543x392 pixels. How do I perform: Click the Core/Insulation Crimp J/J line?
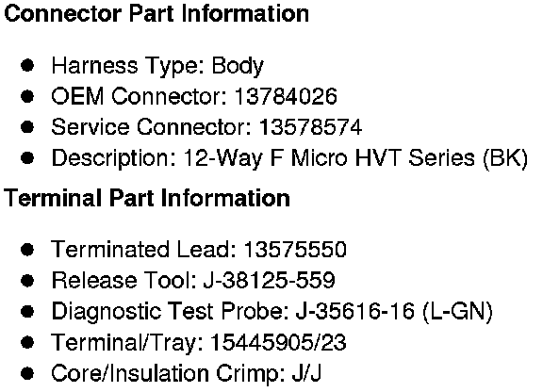click(187, 373)
